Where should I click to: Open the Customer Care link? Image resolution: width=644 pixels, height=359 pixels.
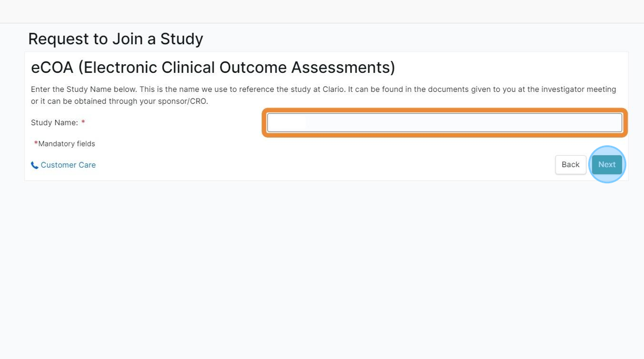click(68, 165)
